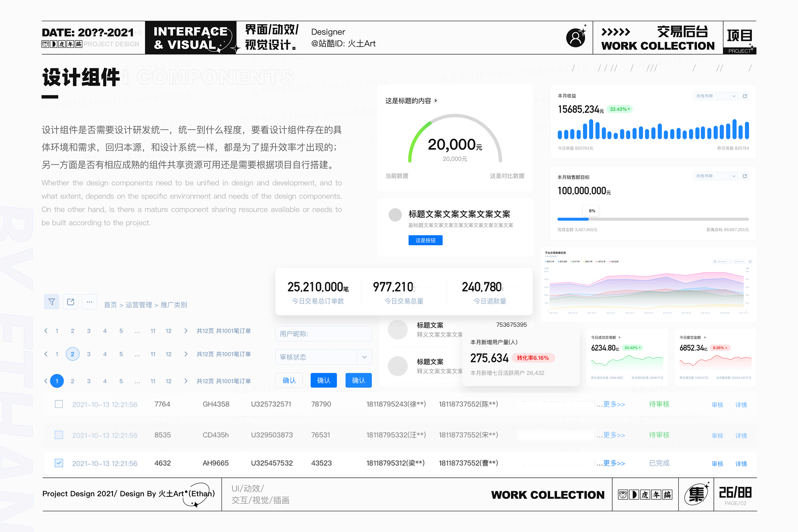Select 推广类别 breadcrumb

tap(174, 305)
